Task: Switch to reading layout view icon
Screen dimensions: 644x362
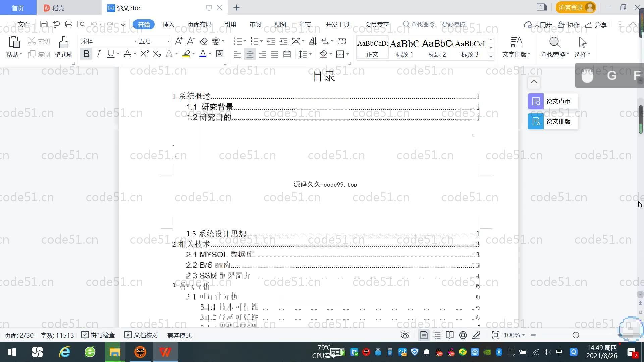Action: click(x=450, y=335)
